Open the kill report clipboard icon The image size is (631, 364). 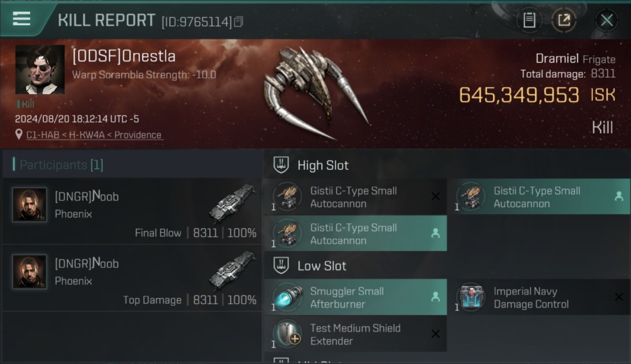tap(529, 20)
